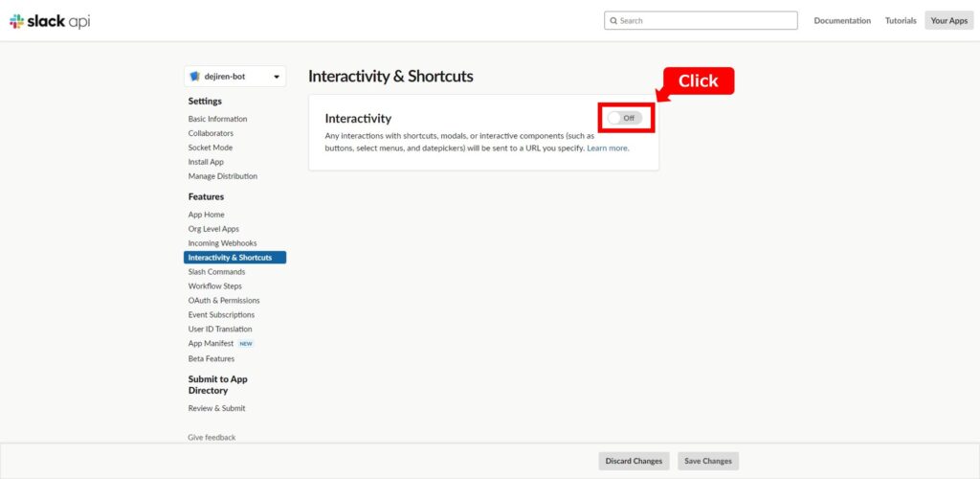Screen dimensions: 980x479
Task: Go to Event Subscriptions
Action: point(221,314)
